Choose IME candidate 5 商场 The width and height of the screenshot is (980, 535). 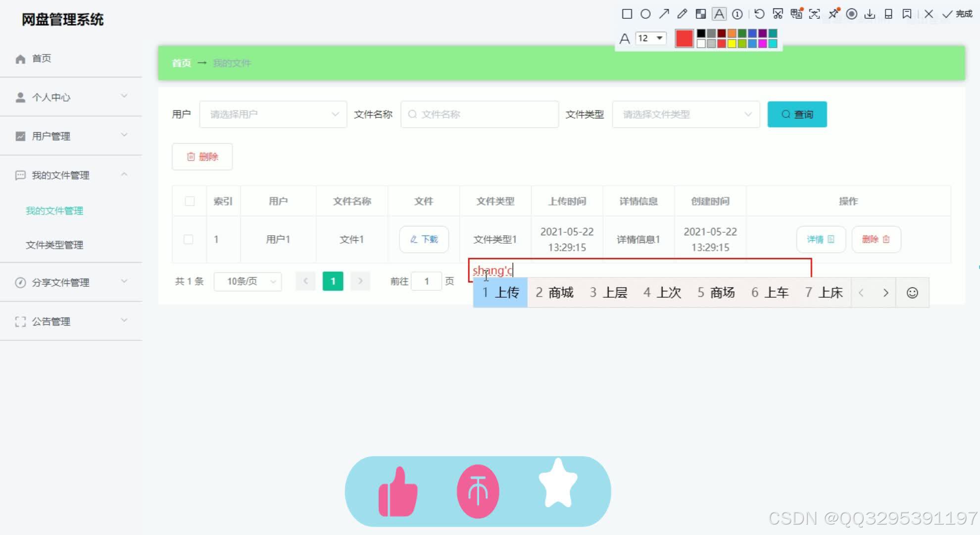click(x=716, y=293)
